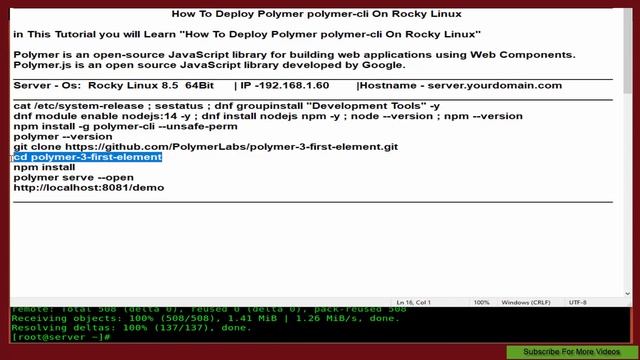The width and height of the screenshot is (640, 360).
Task: Click the 'npm install' line
Action: (44, 167)
